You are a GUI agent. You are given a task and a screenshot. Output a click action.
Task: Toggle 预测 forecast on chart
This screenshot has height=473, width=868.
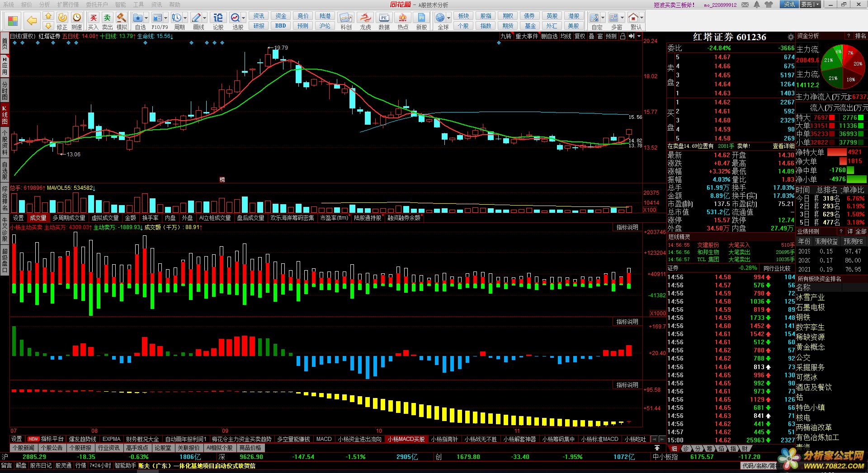pyautogui.click(x=611, y=36)
